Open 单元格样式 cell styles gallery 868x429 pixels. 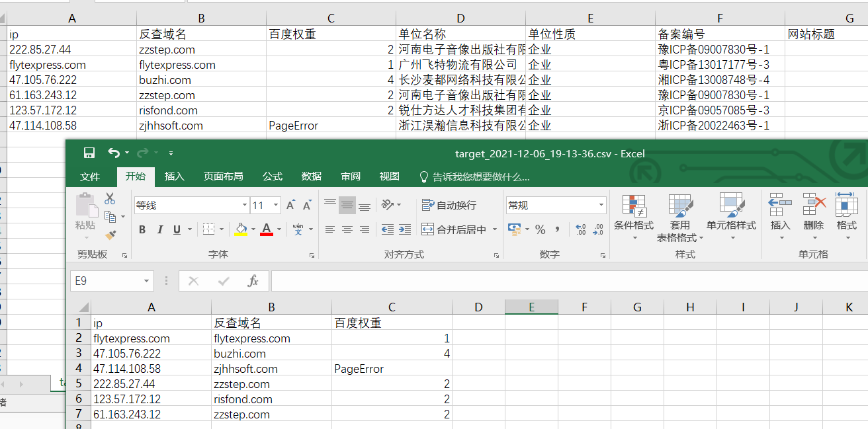pos(731,217)
